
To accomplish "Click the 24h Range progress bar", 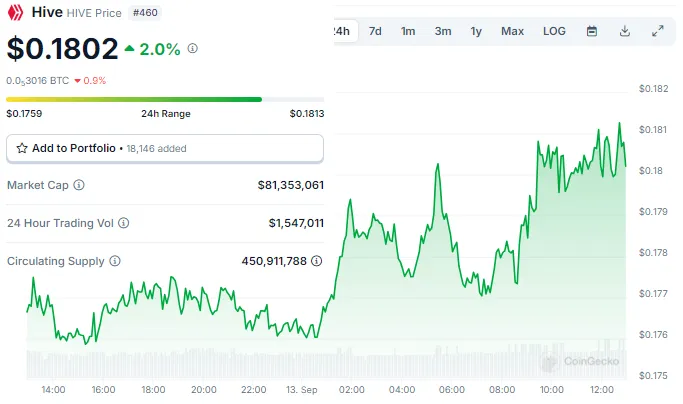I will click(165, 99).
